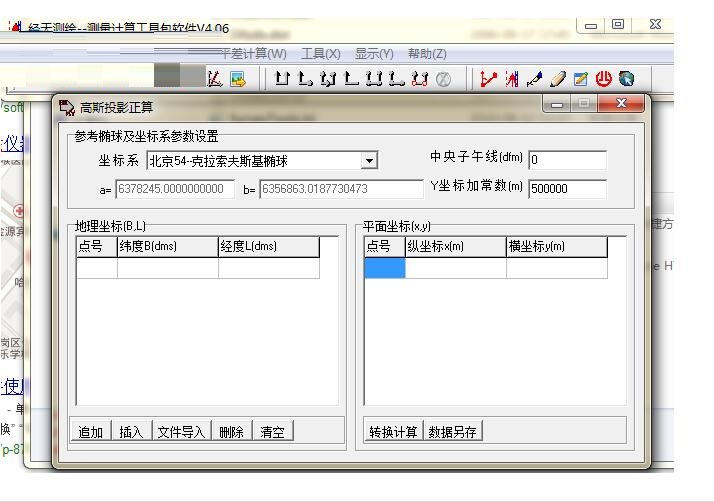Open the 帮助(Z) menu

(427, 54)
